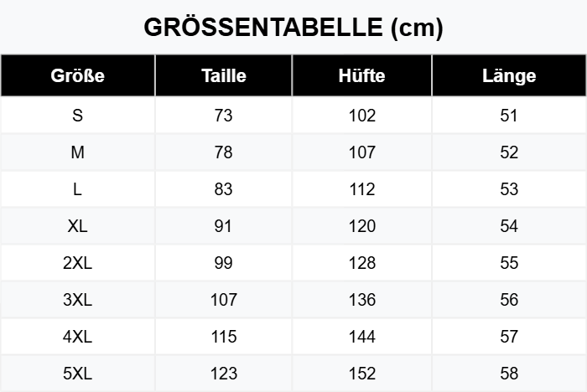Viewport: 587px width, 392px height.
Task: Select Länge value 58 for 5XL
Action: coord(509,374)
